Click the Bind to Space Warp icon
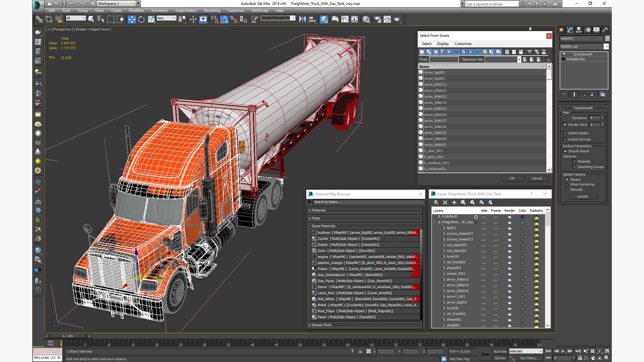This screenshot has height=362, width=644. 59,19
